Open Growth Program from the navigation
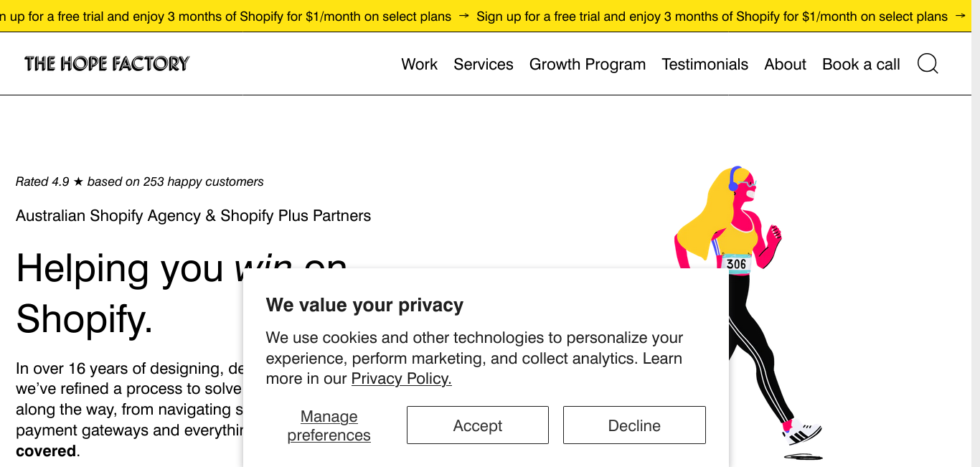980x467 pixels. tap(588, 64)
